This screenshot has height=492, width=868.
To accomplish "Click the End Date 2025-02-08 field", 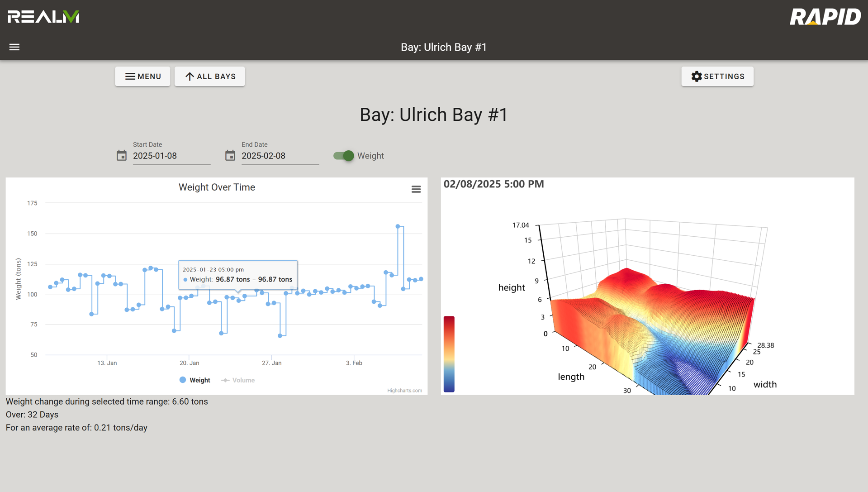I will click(280, 156).
